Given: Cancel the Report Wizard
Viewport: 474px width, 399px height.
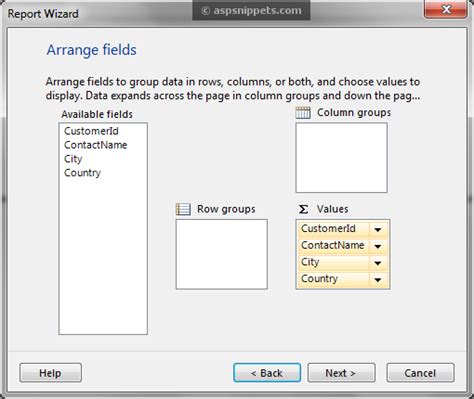Looking at the screenshot, I should pyautogui.click(x=420, y=373).
